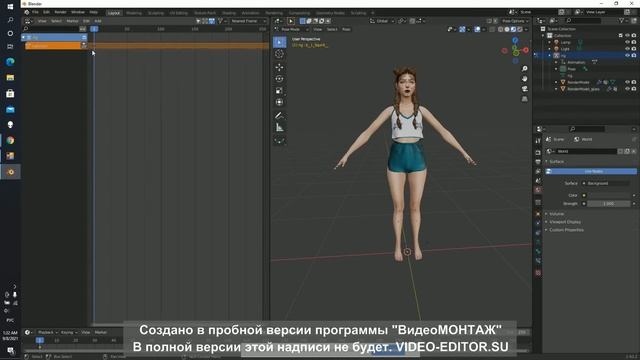Open the Scene properties tab
This screenshot has width=640, height=360.
538,181
